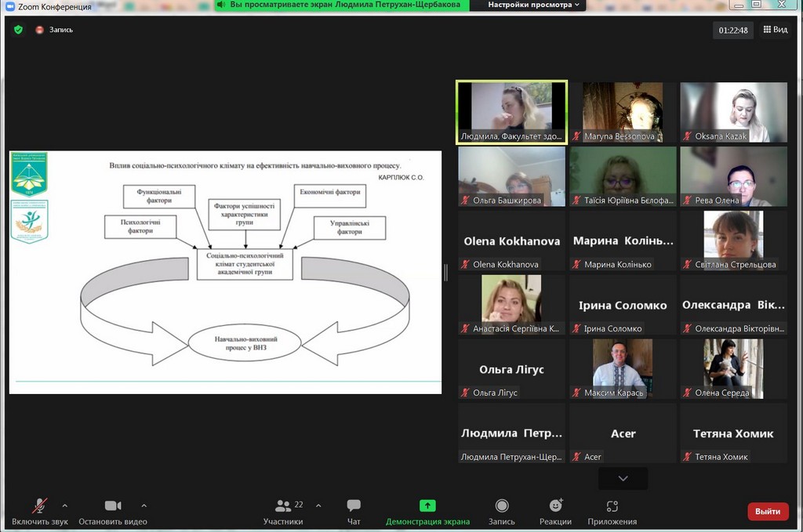The width and height of the screenshot is (803, 532).
Task: Expand participants options arrow
Action: (x=318, y=505)
